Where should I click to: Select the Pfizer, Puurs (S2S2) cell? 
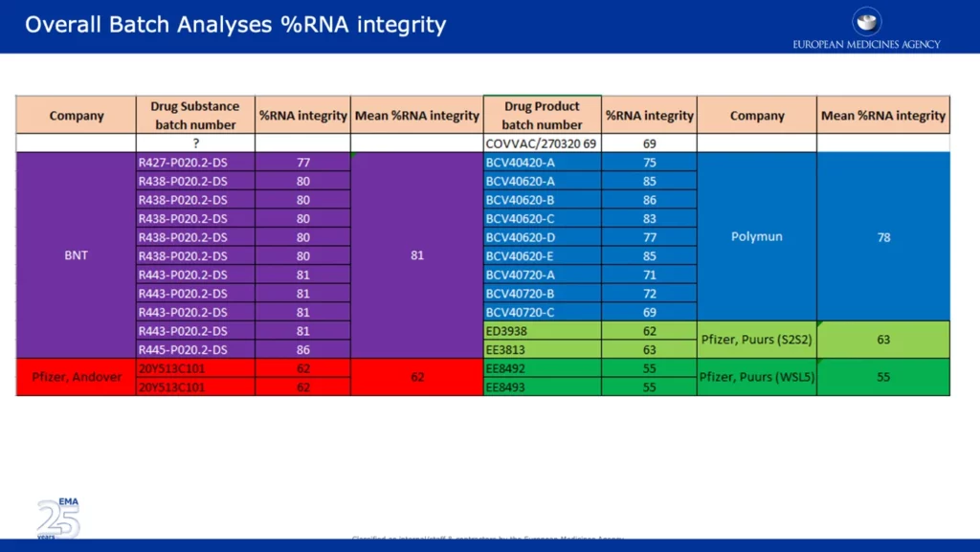pos(756,340)
